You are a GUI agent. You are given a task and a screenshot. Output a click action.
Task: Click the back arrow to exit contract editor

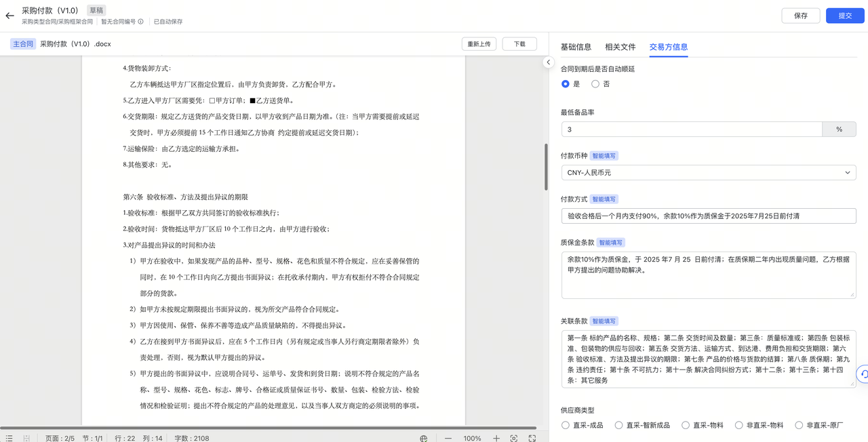pyautogui.click(x=9, y=15)
